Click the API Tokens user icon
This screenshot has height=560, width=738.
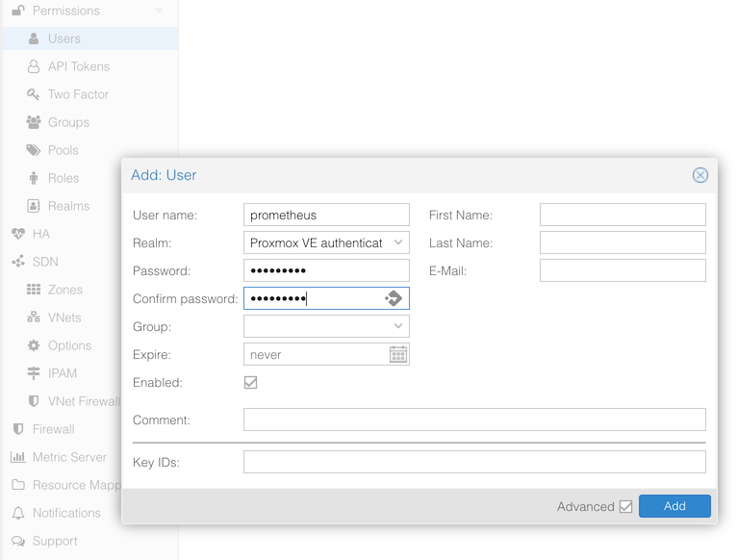coord(34,66)
